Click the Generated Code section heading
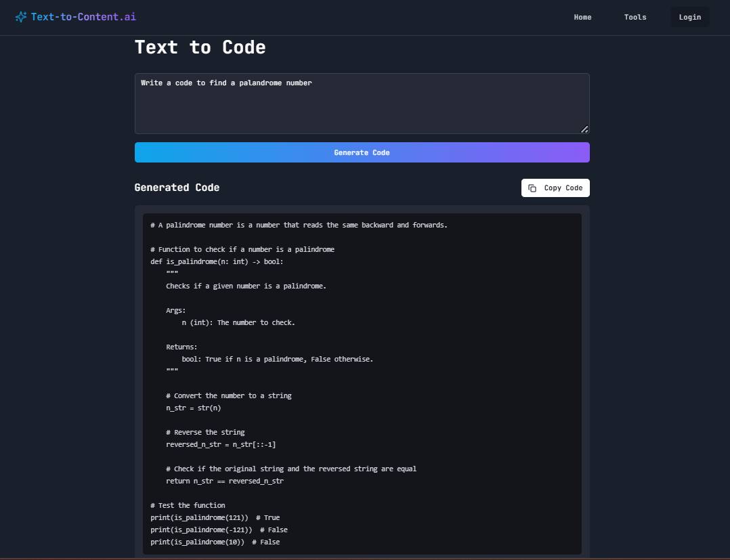 177,188
